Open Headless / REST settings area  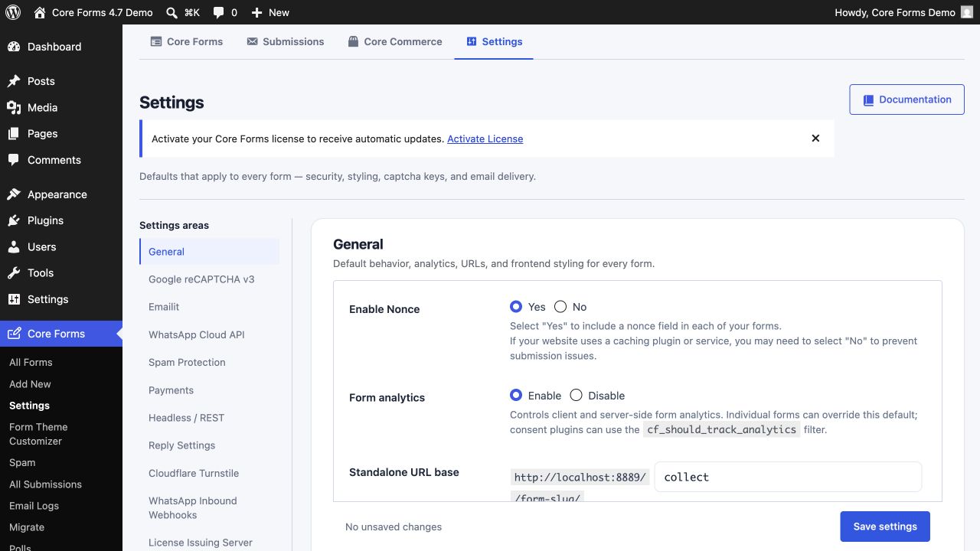click(210, 417)
